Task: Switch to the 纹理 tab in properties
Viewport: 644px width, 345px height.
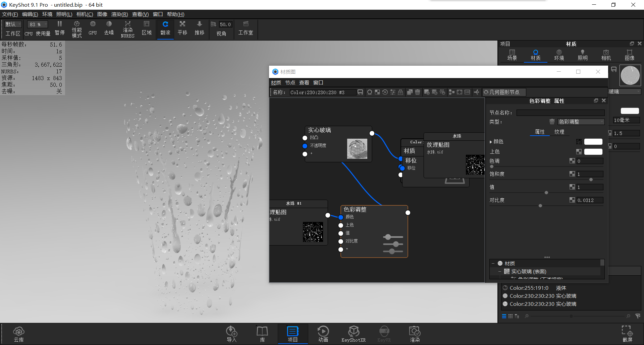Action: [559, 132]
